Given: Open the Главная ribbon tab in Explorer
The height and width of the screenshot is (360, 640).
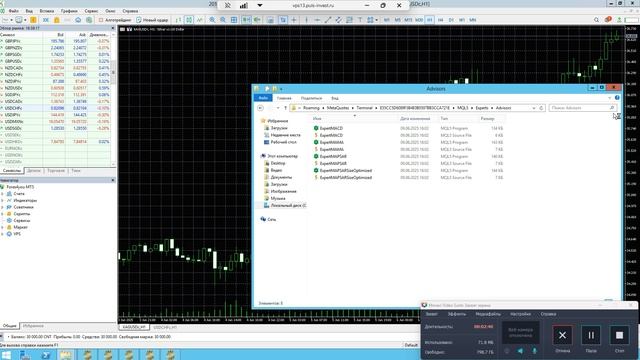Looking at the screenshot, I should pyautogui.click(x=284, y=98).
